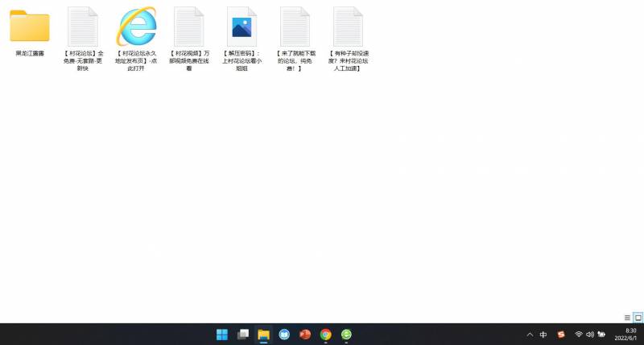Open the red PowerPoint-style taskbar app

[x=305, y=335]
